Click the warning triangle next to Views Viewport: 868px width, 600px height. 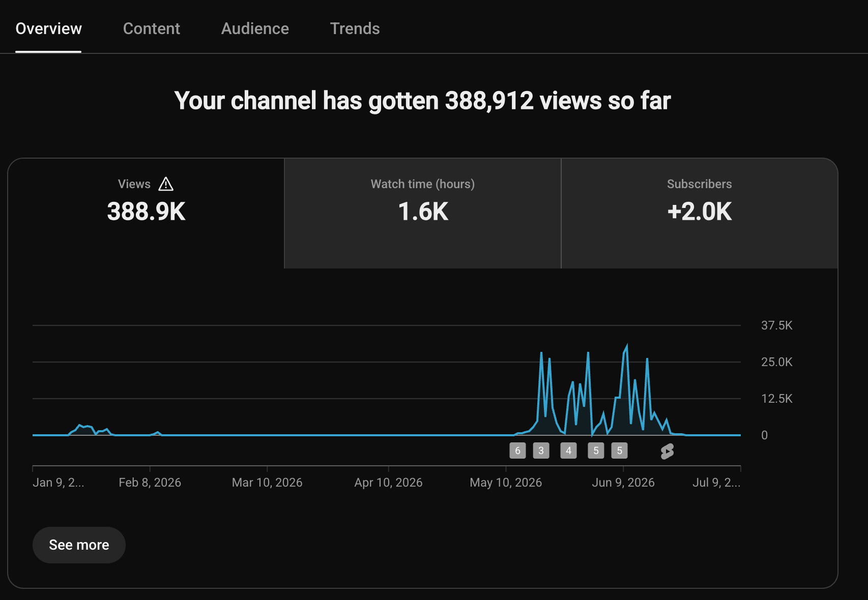[166, 184]
